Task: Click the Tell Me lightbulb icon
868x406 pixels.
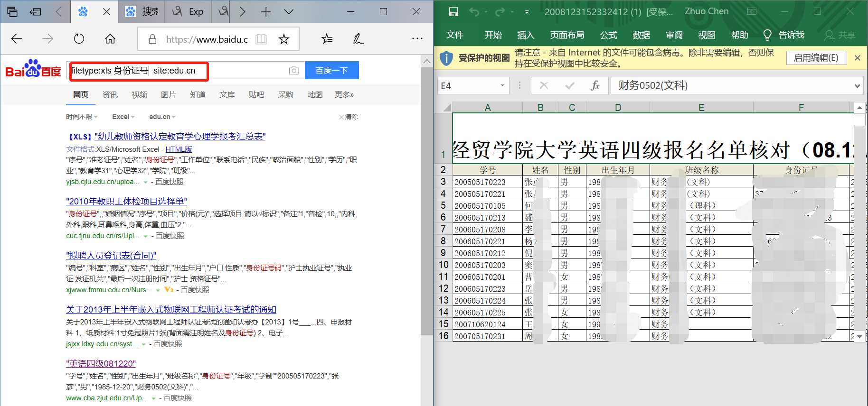Action: 767,35
